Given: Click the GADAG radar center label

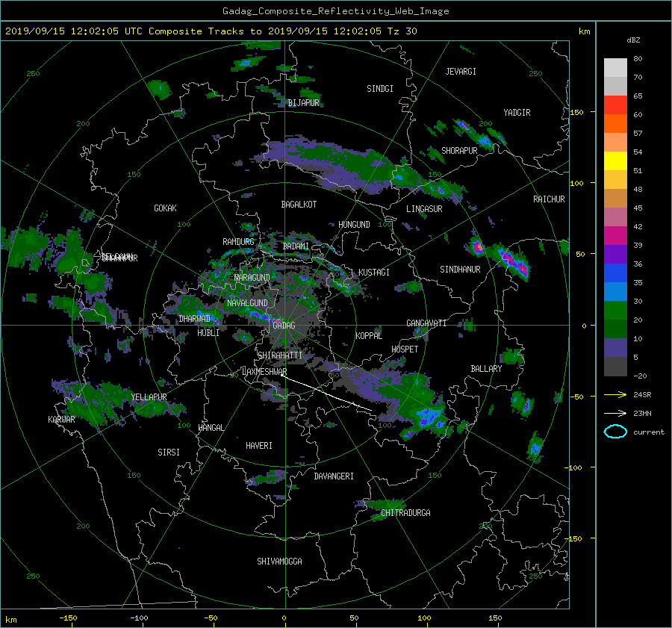Looking at the screenshot, I should point(284,326).
